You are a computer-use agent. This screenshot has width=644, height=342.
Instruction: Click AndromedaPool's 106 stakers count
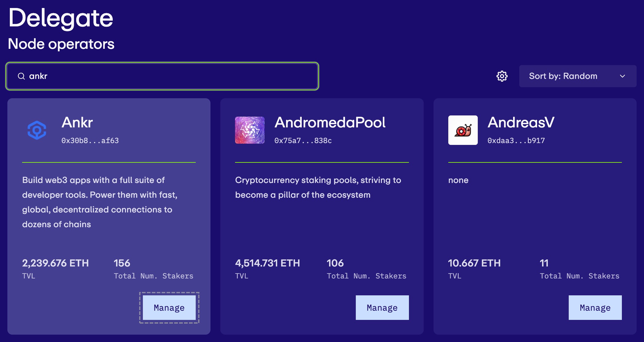[335, 263]
